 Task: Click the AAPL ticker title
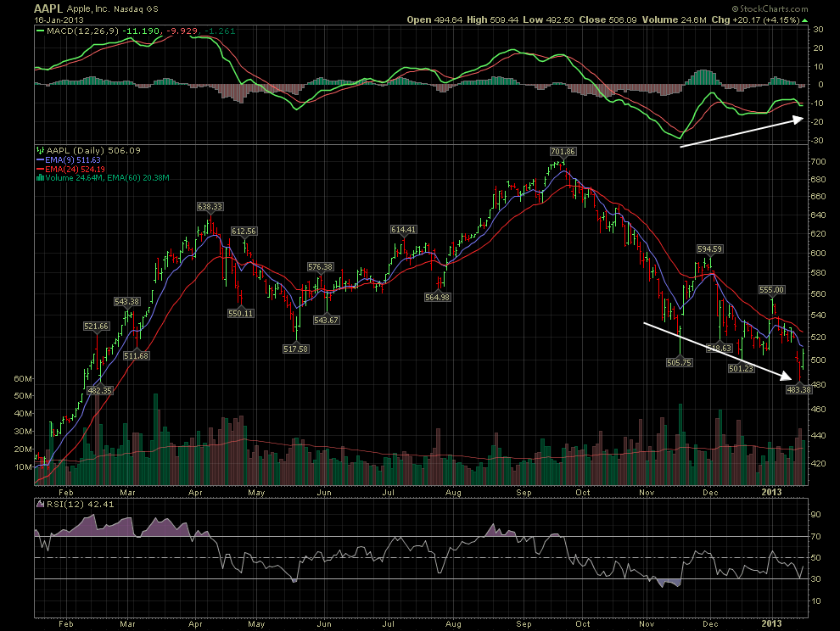point(48,8)
